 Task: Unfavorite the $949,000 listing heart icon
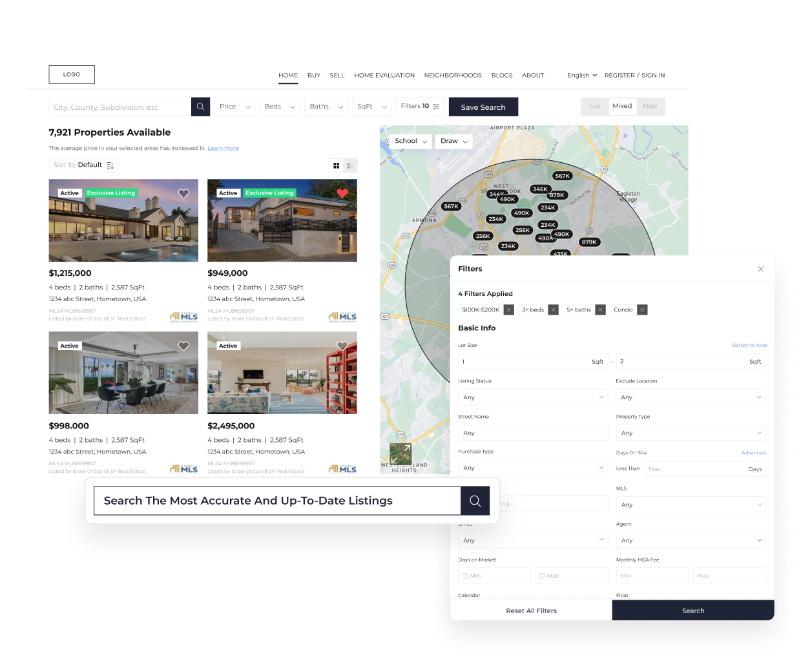click(x=342, y=193)
